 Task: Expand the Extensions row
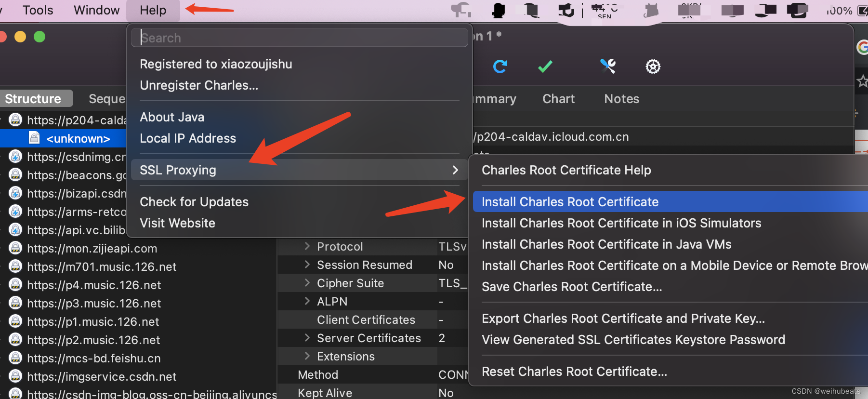tap(307, 356)
